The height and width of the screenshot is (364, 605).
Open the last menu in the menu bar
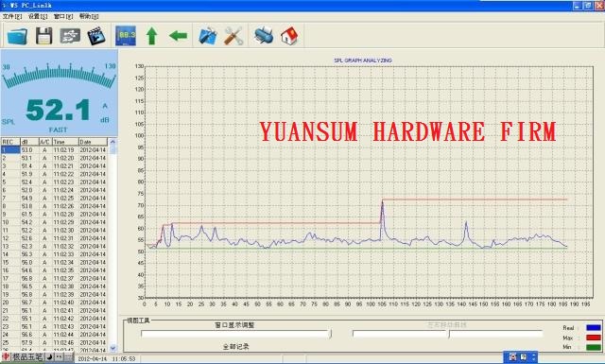(89, 16)
